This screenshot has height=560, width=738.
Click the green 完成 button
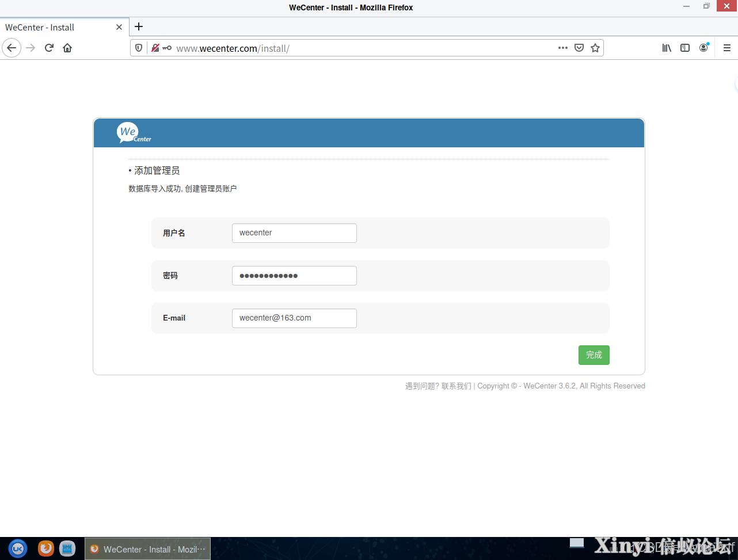tap(594, 355)
